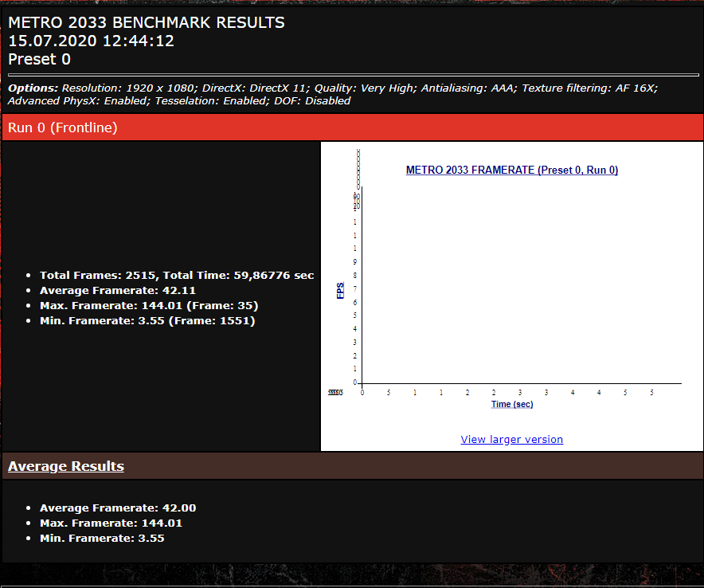Click the 'Options:' label
Image resolution: width=704 pixels, height=588 pixels.
pos(33,88)
